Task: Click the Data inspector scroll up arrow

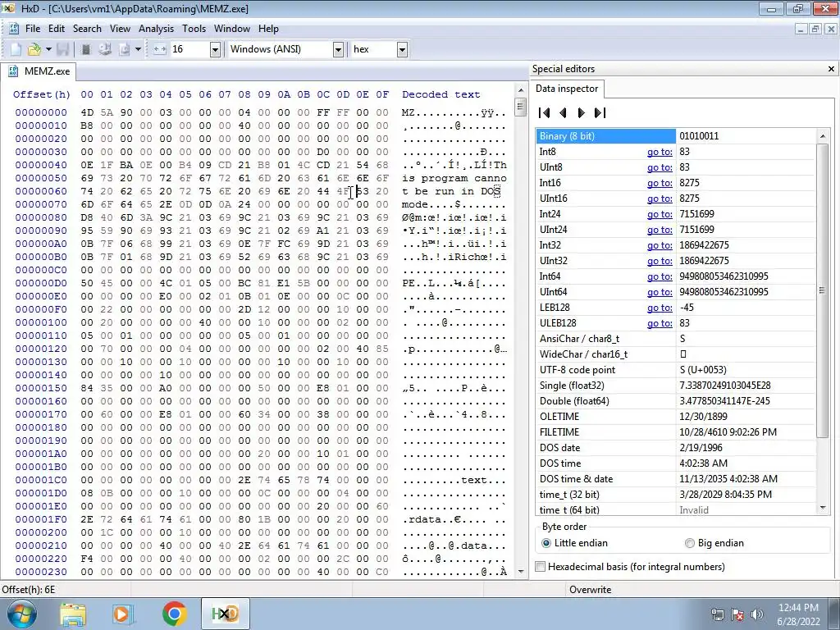Action: tap(822, 137)
